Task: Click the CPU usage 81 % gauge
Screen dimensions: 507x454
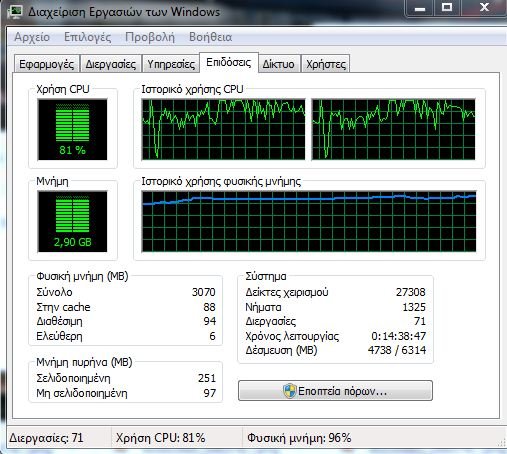Action: [73, 129]
